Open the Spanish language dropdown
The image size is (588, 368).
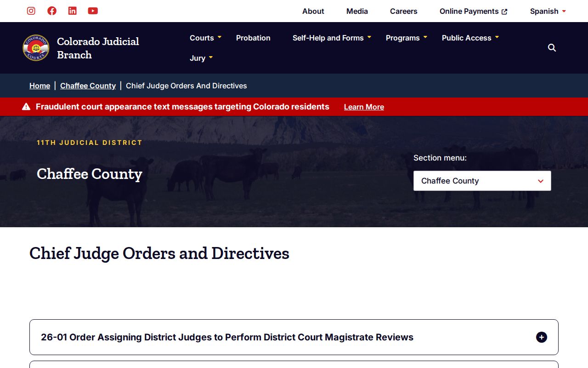(x=548, y=11)
